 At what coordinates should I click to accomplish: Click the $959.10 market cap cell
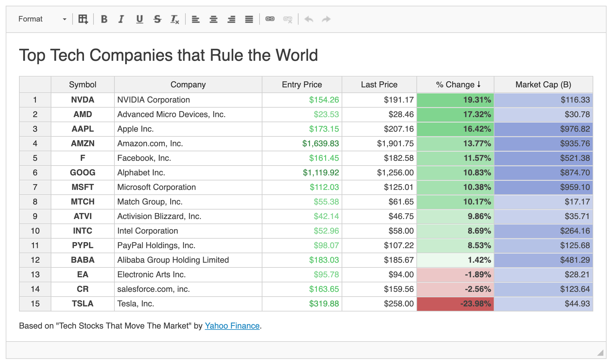(x=543, y=187)
